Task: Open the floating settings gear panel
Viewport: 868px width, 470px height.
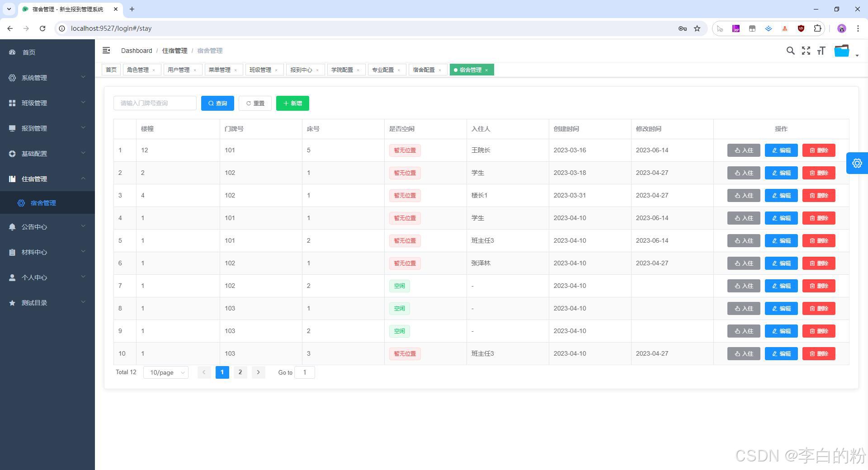Action: tap(857, 163)
